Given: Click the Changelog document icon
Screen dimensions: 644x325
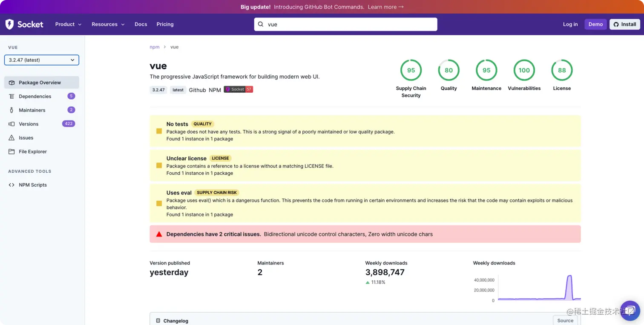Looking at the screenshot, I should 158,321.
